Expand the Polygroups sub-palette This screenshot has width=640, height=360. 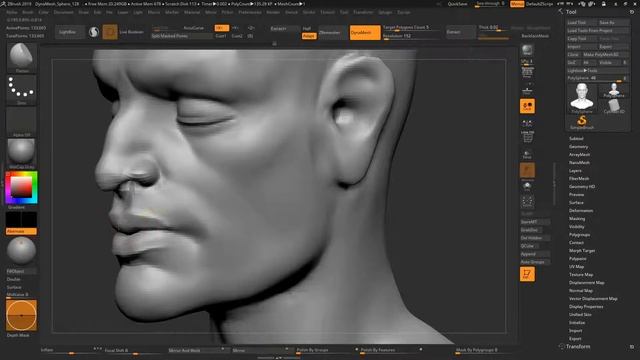point(579,235)
